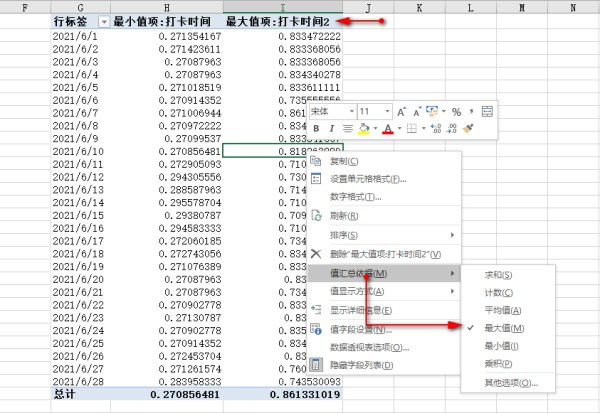This screenshot has height=413, width=600.
Task: Apply percent style format
Action: 456,112
